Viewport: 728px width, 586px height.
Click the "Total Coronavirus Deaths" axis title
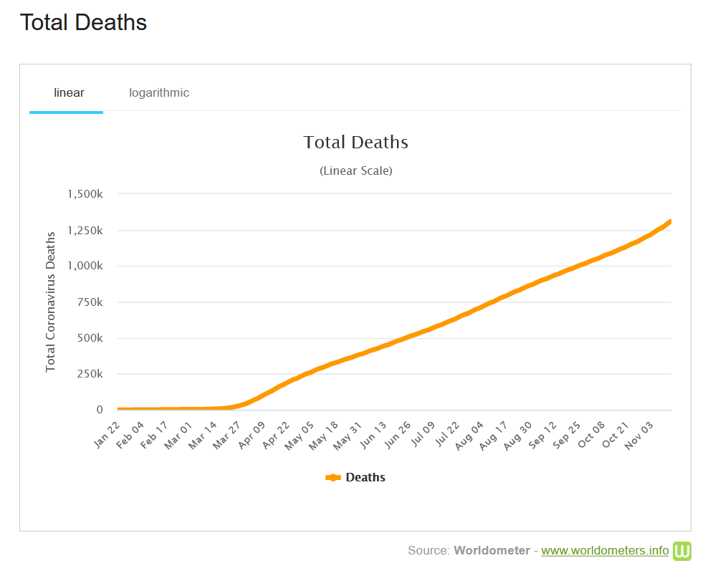click(x=51, y=301)
